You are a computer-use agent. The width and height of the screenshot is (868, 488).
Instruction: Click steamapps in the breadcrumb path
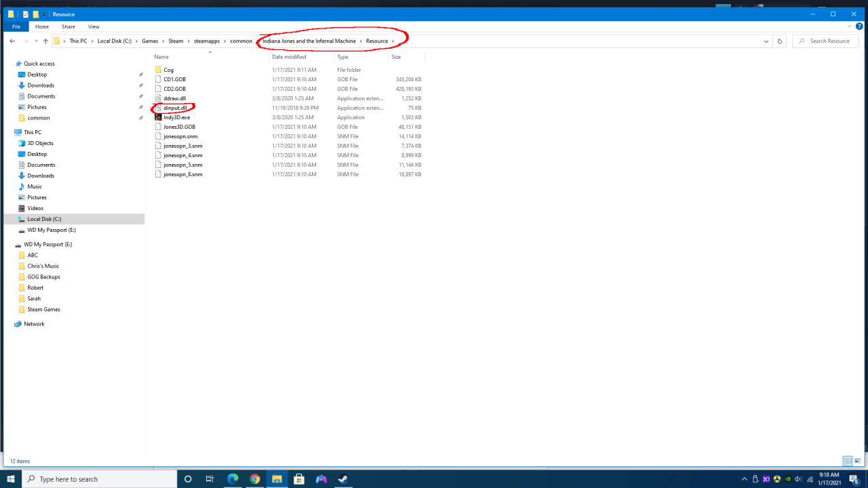coord(207,41)
